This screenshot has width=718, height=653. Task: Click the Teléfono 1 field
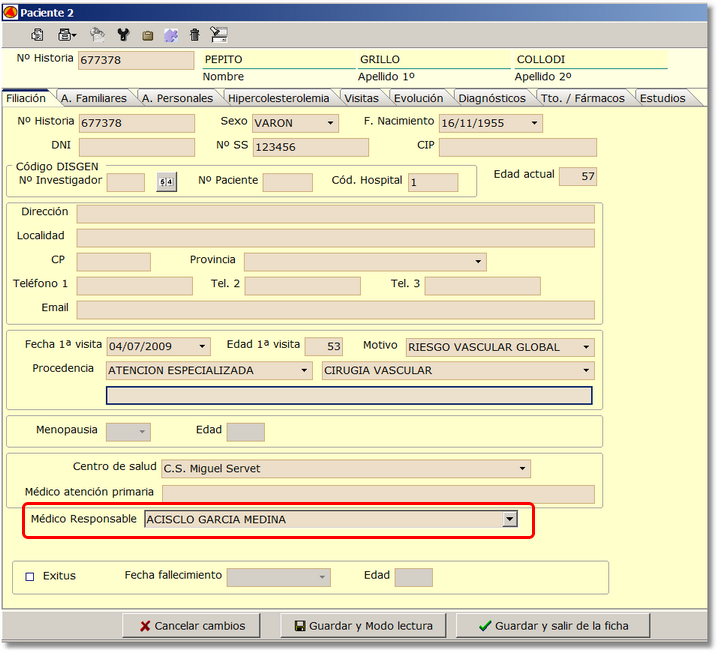[x=135, y=286]
